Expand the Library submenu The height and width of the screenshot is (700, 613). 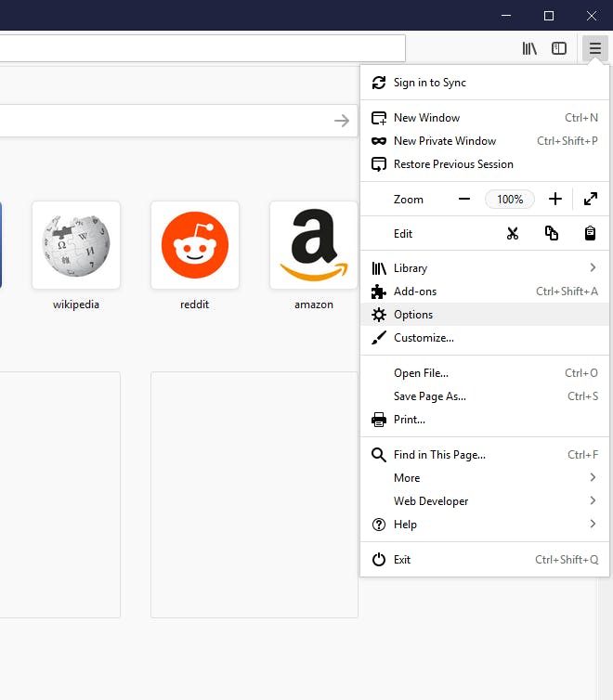[484, 268]
